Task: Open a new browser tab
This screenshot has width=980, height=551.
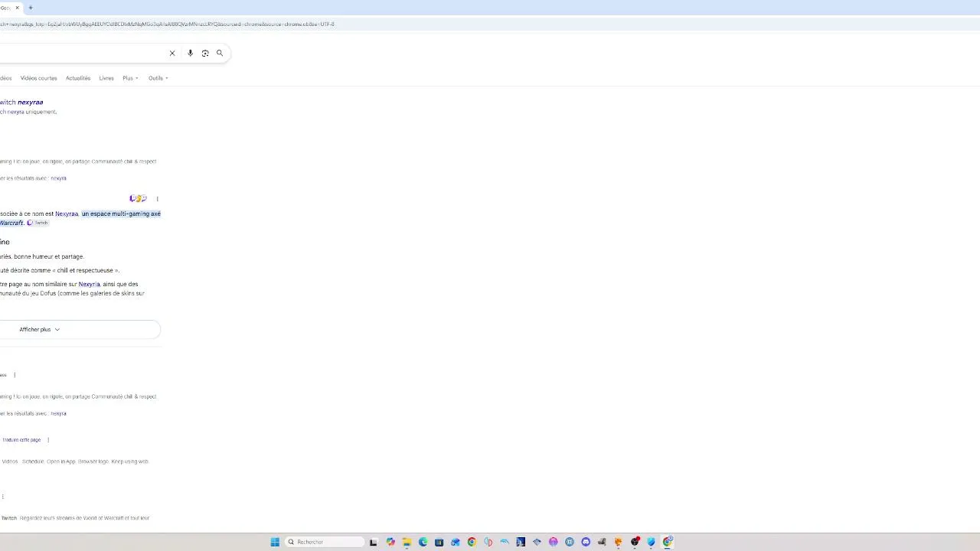Action: pos(31,8)
